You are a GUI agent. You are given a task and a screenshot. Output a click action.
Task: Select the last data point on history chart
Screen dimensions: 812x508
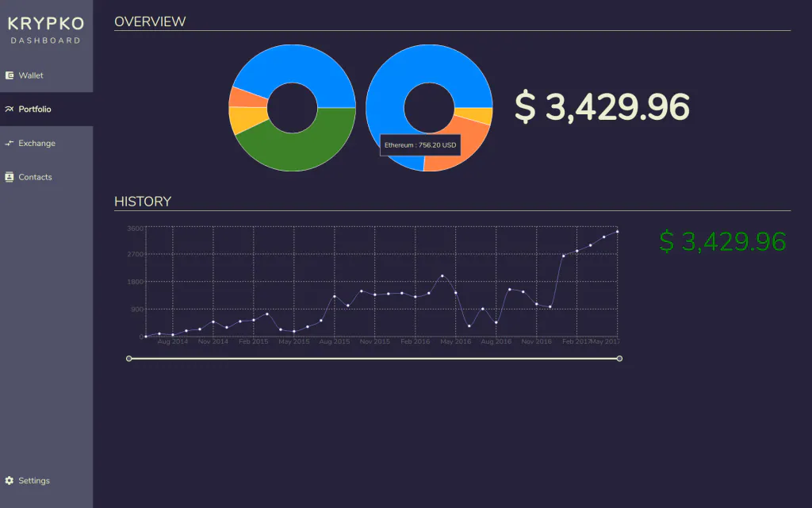(617, 232)
